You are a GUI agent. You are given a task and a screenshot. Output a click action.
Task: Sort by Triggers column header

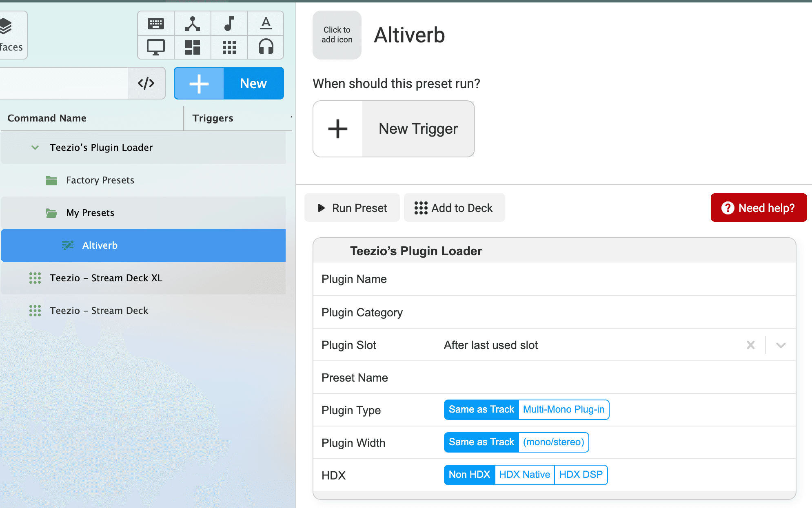pos(213,118)
